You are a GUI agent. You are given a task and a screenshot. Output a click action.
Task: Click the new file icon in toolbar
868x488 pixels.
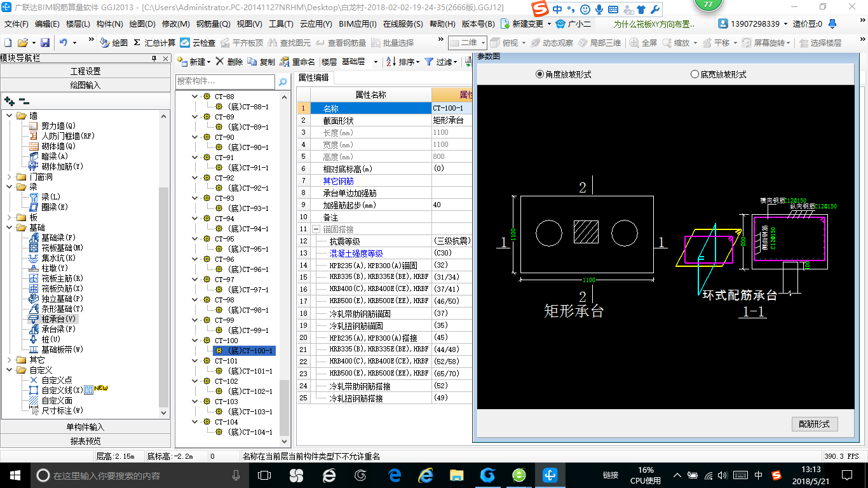pyautogui.click(x=8, y=43)
